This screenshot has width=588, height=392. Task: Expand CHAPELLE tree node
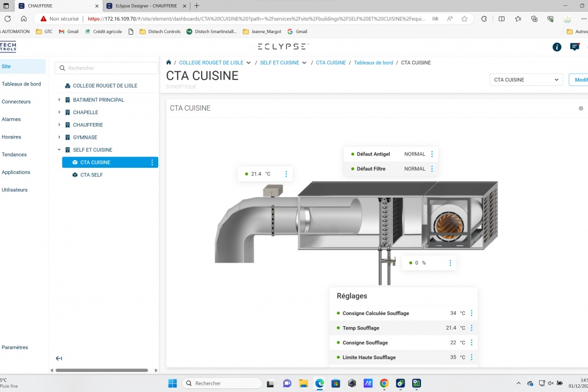click(x=59, y=112)
